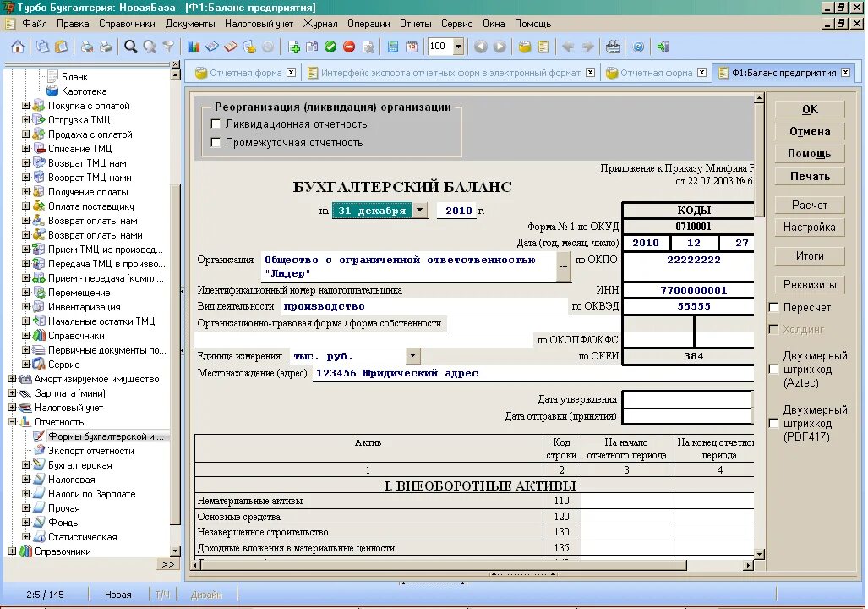
Task: Open the Сервис menu
Action: pyautogui.click(x=456, y=24)
